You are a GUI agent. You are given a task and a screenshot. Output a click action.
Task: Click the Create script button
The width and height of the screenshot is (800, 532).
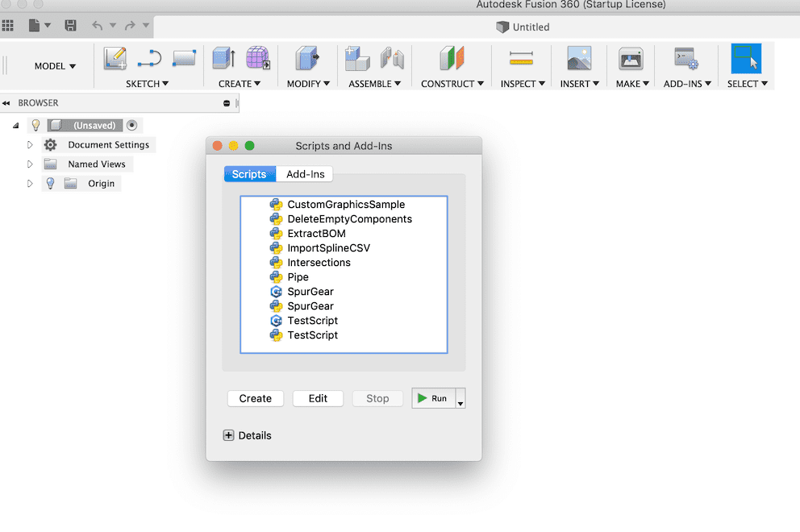point(256,398)
